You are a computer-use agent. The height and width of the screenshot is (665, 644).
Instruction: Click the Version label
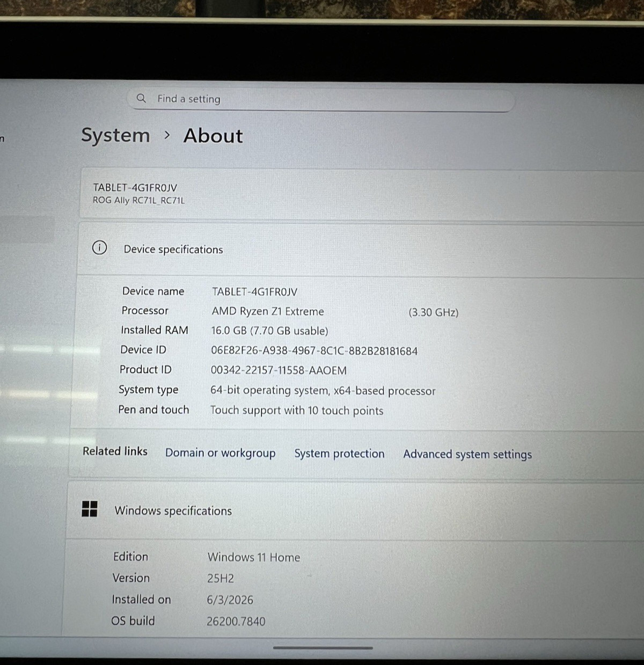coord(131,578)
